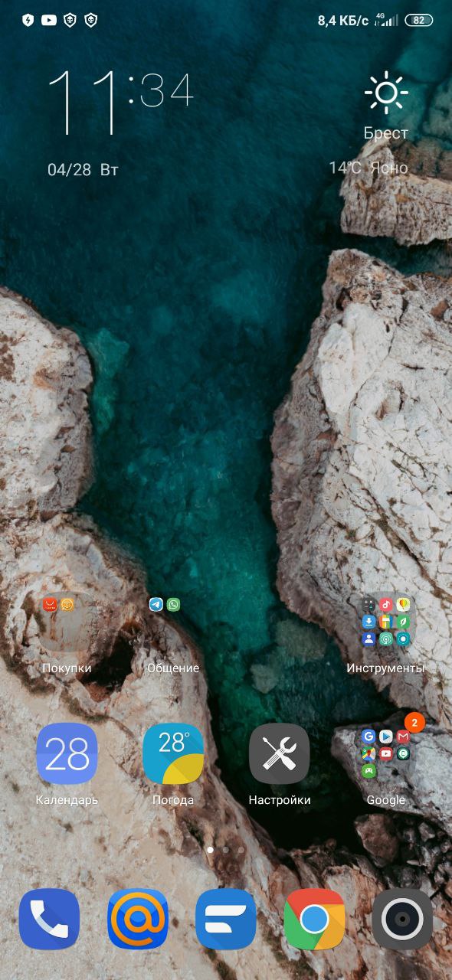Tap the Погода label text
The width and height of the screenshot is (452, 980).
pos(173,800)
